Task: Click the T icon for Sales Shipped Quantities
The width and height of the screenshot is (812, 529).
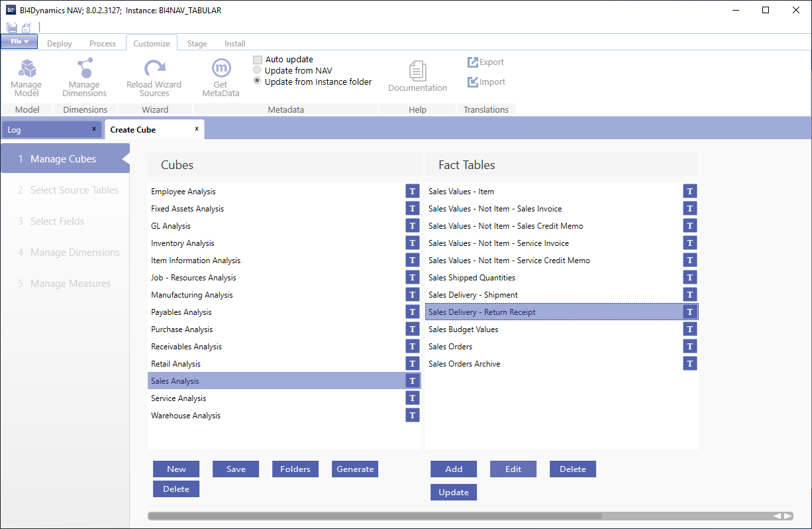Action: pyautogui.click(x=690, y=278)
